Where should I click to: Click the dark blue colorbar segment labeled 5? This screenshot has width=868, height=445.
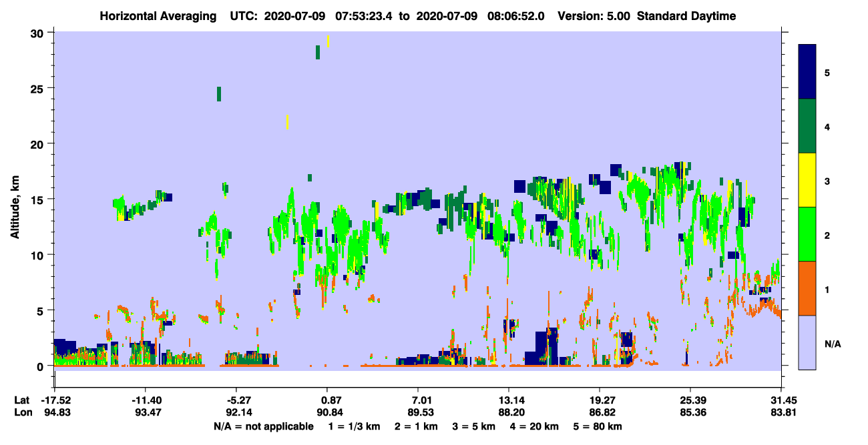coord(807,72)
